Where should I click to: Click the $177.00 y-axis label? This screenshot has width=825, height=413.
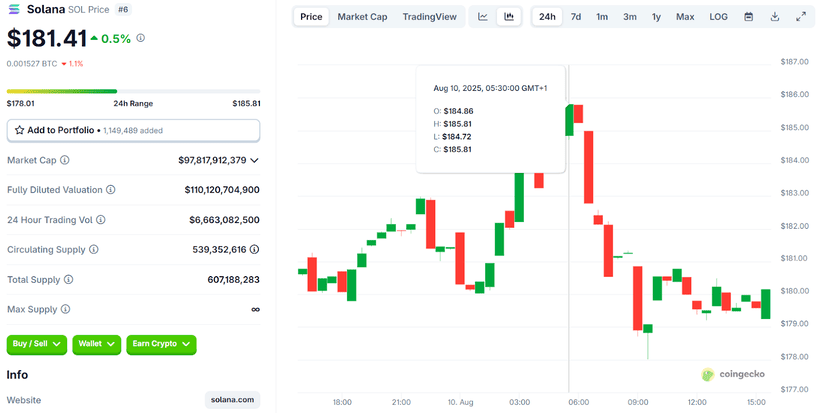point(794,389)
